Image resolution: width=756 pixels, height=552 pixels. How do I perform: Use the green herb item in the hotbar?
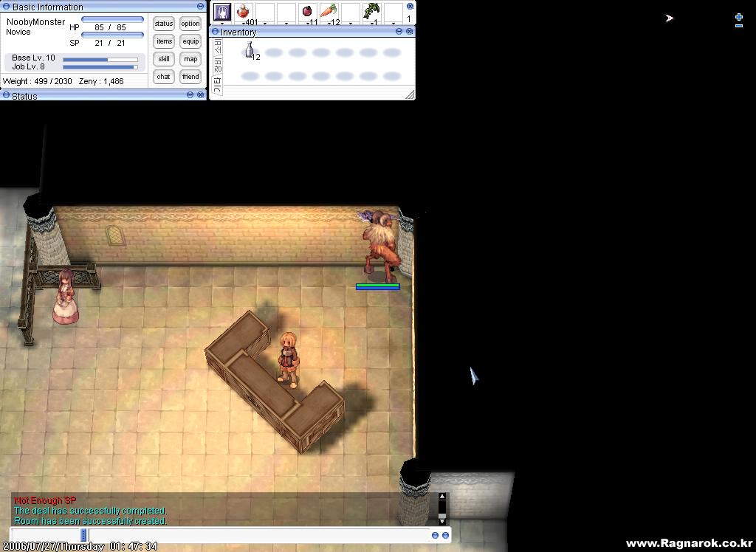tap(371, 12)
